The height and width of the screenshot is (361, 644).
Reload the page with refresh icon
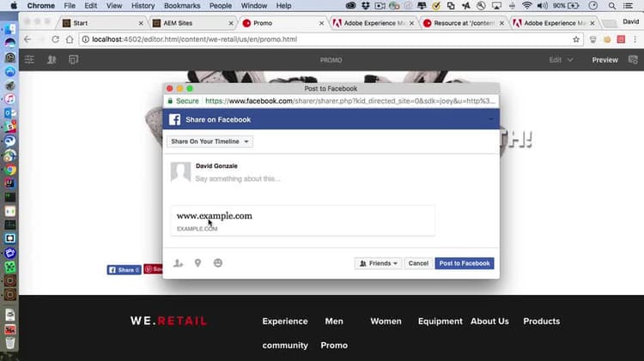[x=56, y=39]
